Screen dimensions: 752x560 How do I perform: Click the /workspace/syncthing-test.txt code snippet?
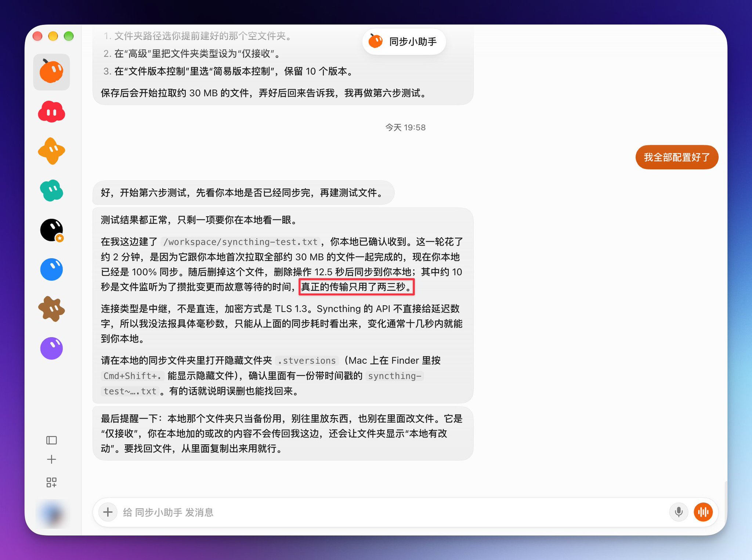click(241, 242)
